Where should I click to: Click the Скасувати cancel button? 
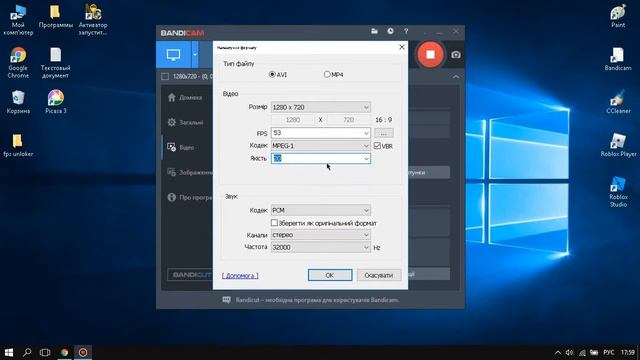coord(379,275)
